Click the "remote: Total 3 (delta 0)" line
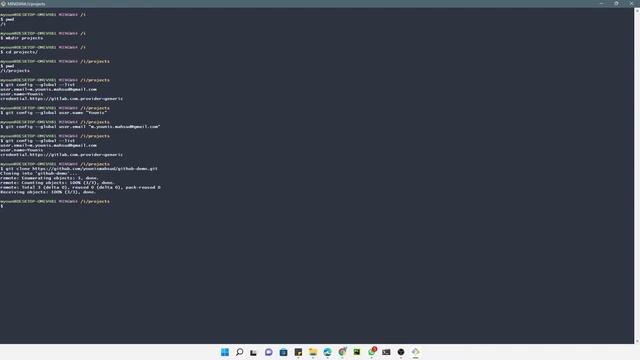This screenshot has height=360, width=640. click(80, 187)
